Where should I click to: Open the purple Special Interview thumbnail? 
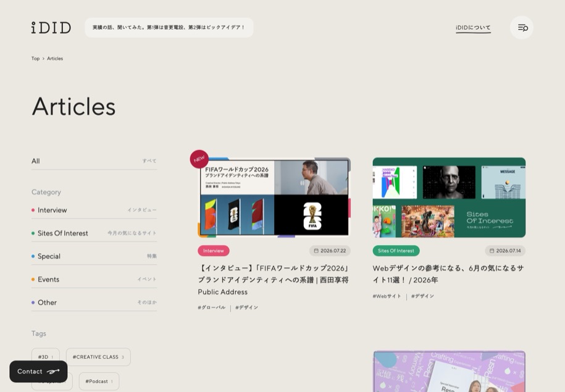(x=449, y=372)
